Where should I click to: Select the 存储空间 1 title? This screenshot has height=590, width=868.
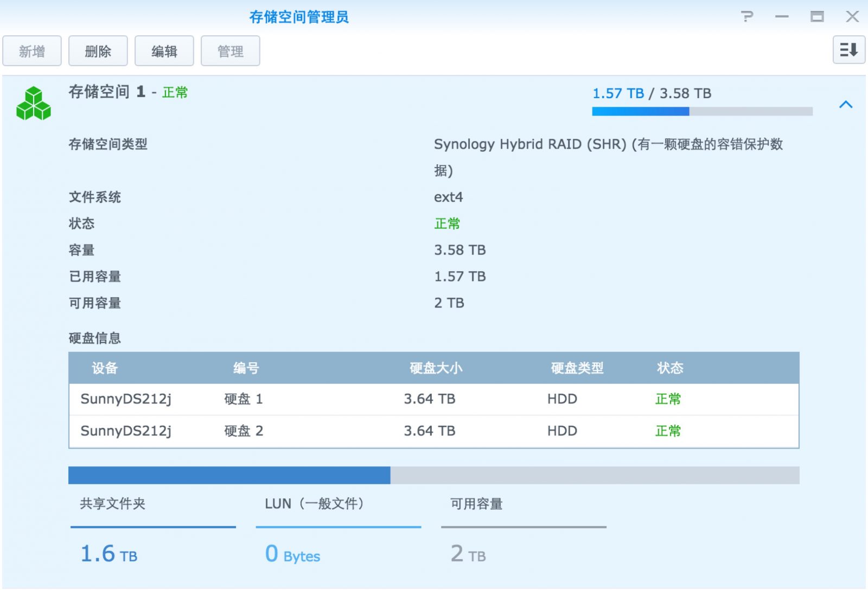(x=107, y=92)
